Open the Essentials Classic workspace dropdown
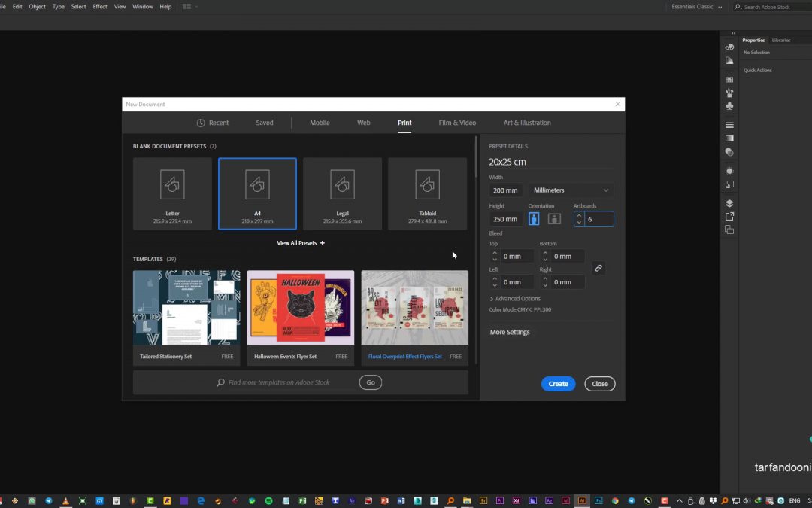 tap(698, 7)
